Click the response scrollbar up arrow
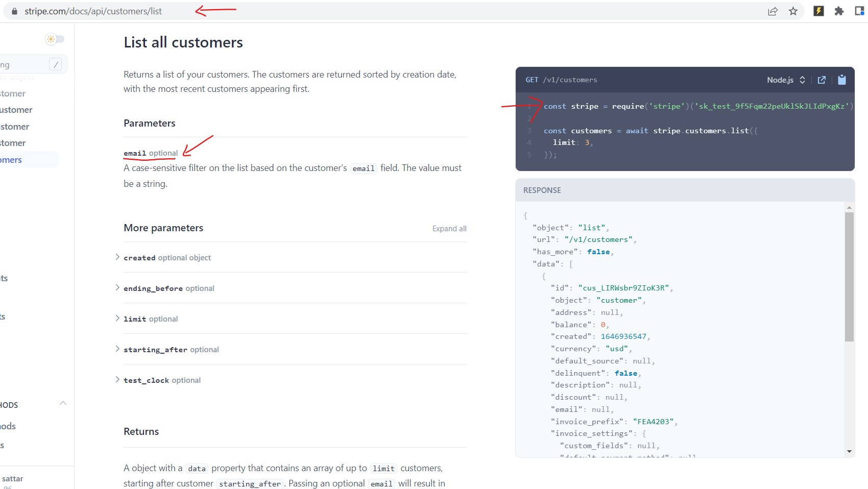Screen dimensions: 868x489 [x=849, y=208]
